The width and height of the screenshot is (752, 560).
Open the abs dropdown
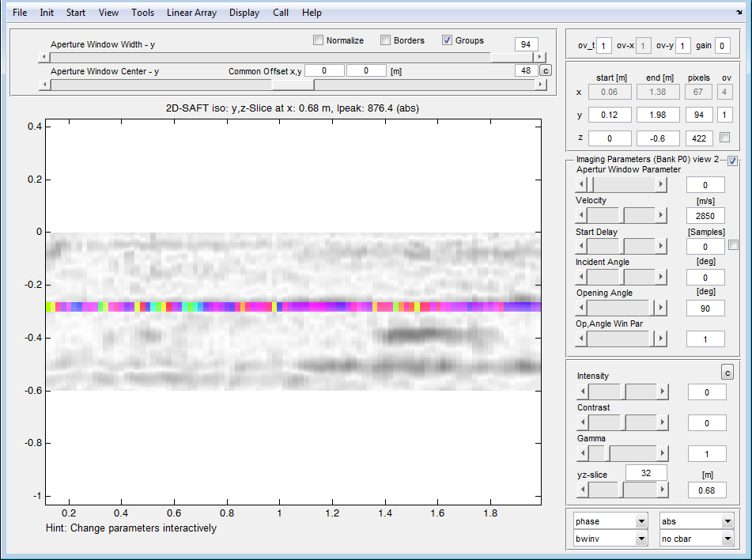click(x=697, y=521)
